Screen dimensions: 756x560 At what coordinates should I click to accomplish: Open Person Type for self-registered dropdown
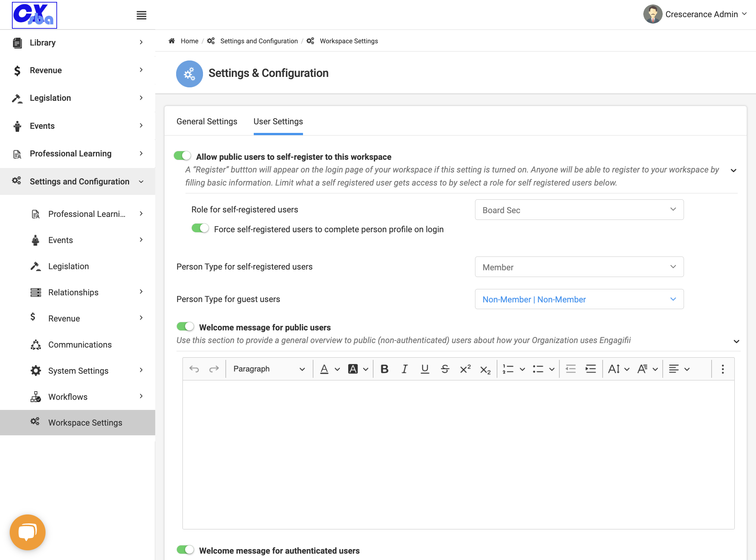coord(579,267)
